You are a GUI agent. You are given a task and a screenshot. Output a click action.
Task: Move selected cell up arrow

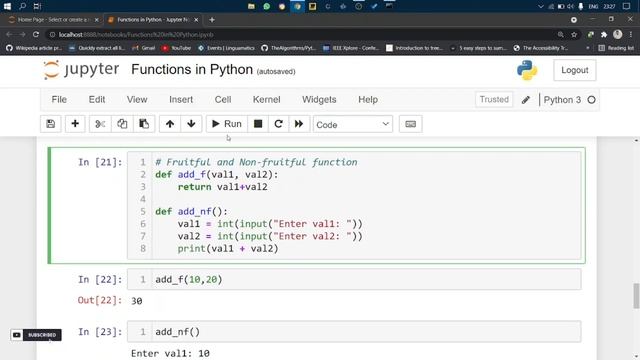[x=170, y=124]
